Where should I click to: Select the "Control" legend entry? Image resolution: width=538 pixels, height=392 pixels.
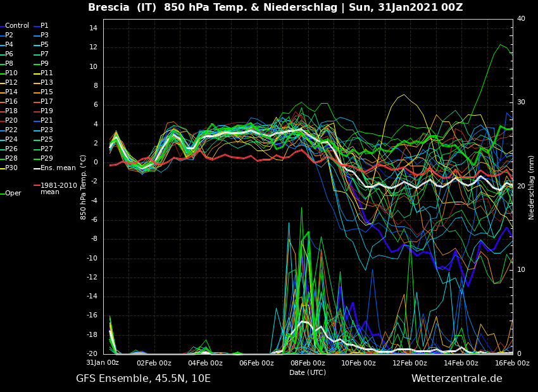point(15,26)
